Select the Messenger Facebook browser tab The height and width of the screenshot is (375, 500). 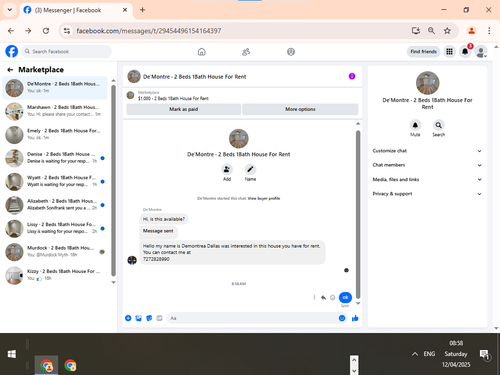(76, 10)
